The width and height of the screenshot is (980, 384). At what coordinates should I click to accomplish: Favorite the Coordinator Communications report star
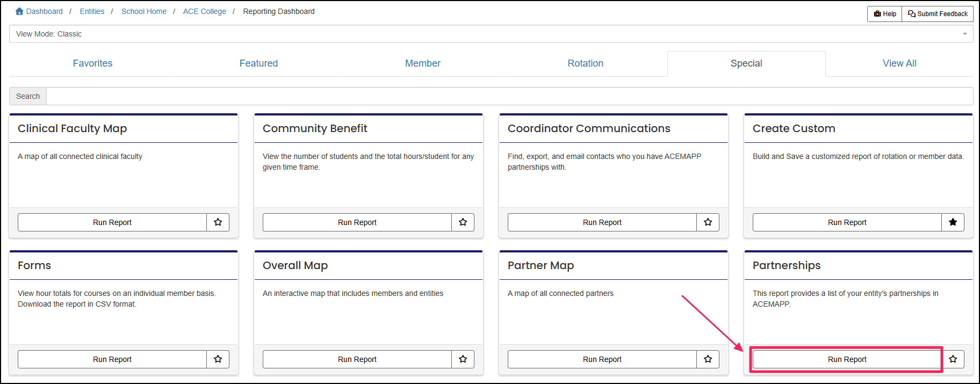(x=708, y=222)
